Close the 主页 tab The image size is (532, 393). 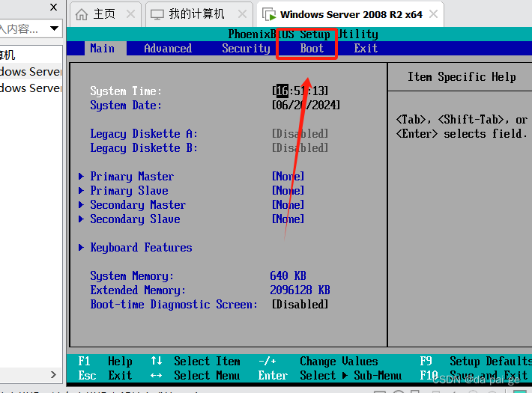(x=130, y=14)
